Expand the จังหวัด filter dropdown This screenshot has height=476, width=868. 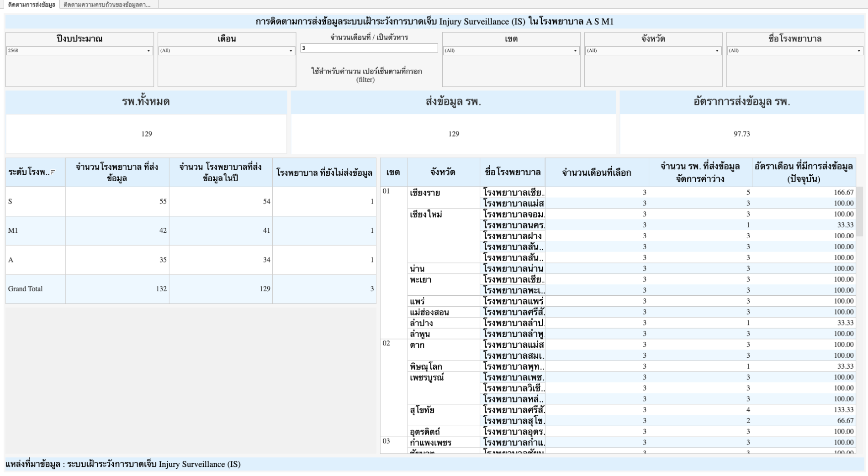[x=653, y=51]
